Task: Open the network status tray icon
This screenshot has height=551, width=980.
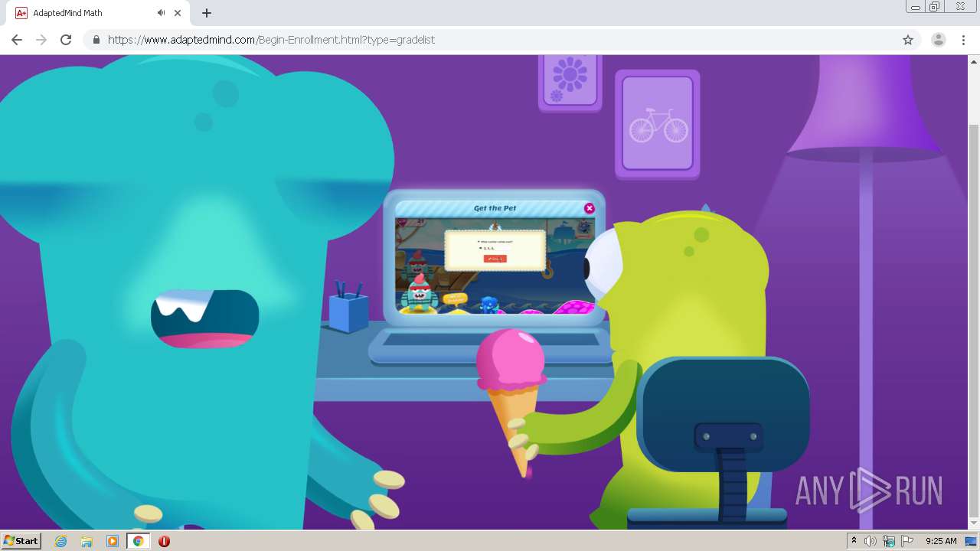Action: click(889, 541)
